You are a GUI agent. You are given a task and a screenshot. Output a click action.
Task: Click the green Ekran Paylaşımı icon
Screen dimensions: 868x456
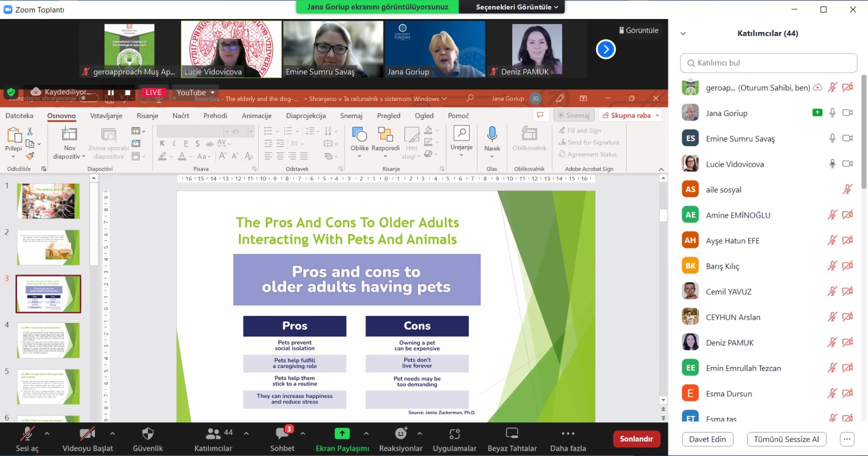click(x=342, y=434)
